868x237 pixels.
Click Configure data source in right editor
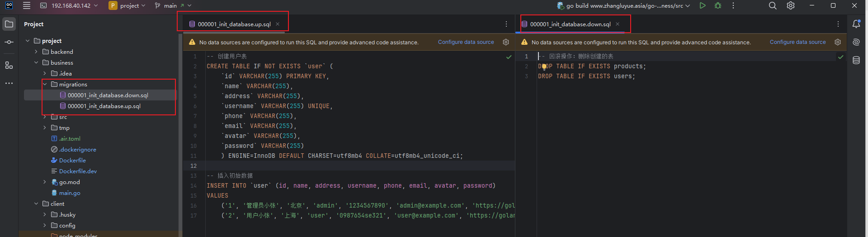click(797, 42)
